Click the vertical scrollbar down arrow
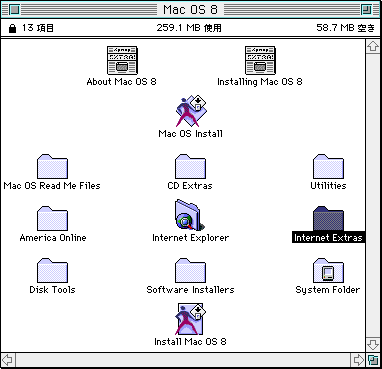The image size is (382, 369). (x=372, y=345)
